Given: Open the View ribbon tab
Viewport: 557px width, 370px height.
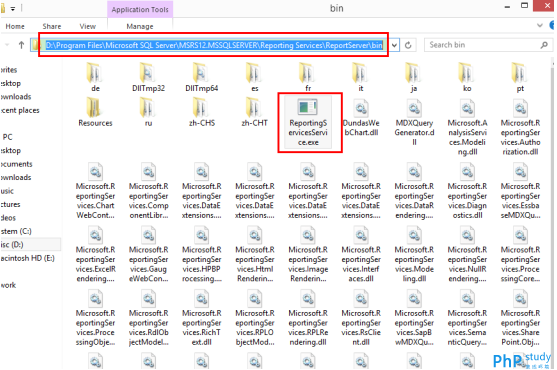Looking at the screenshot, I should 87,26.
